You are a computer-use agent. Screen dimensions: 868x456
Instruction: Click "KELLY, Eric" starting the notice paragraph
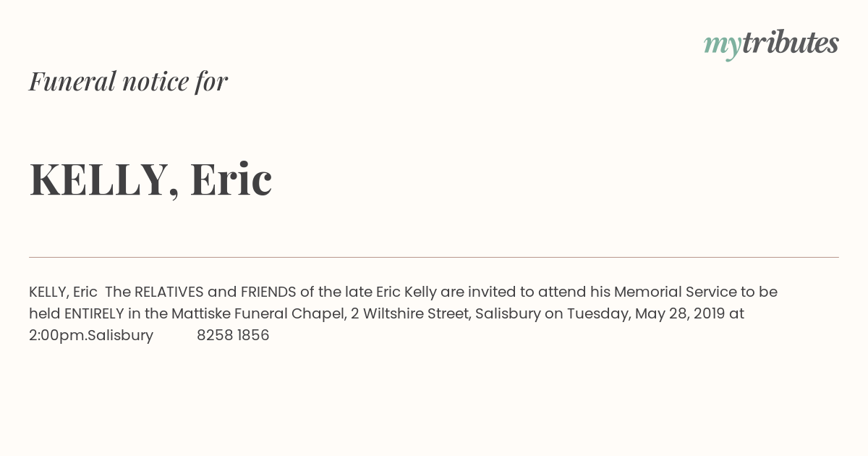coord(63,292)
